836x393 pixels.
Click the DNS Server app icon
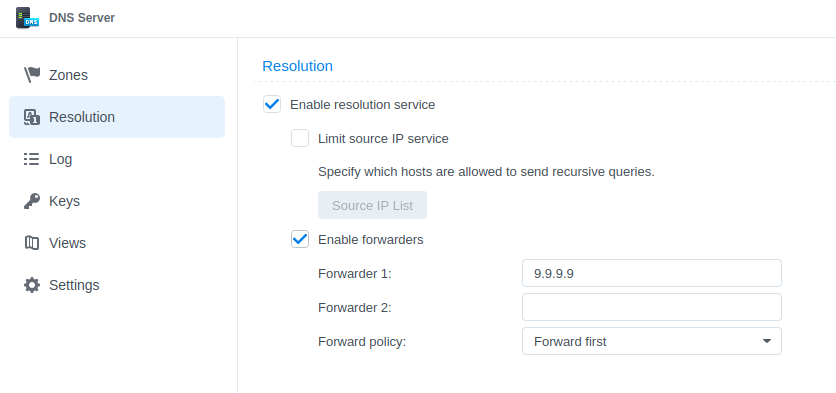(27, 18)
